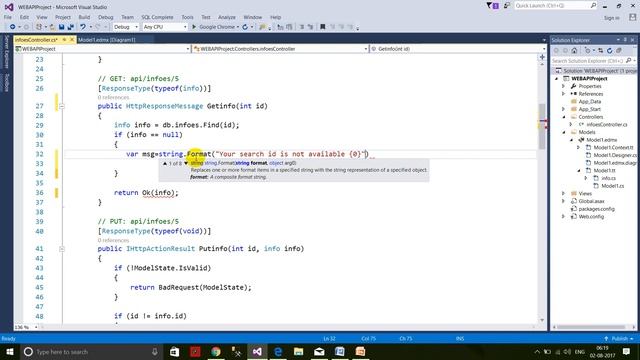Select Web.config file
Image resolution: width=640 pixels, height=360 pixels.
pos(591,217)
